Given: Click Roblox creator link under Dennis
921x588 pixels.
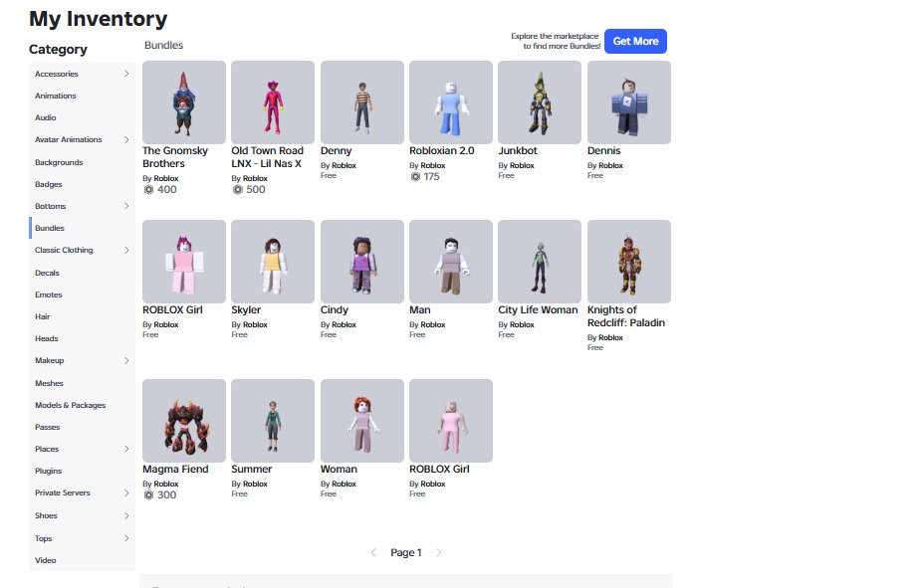Looking at the screenshot, I should point(611,165).
